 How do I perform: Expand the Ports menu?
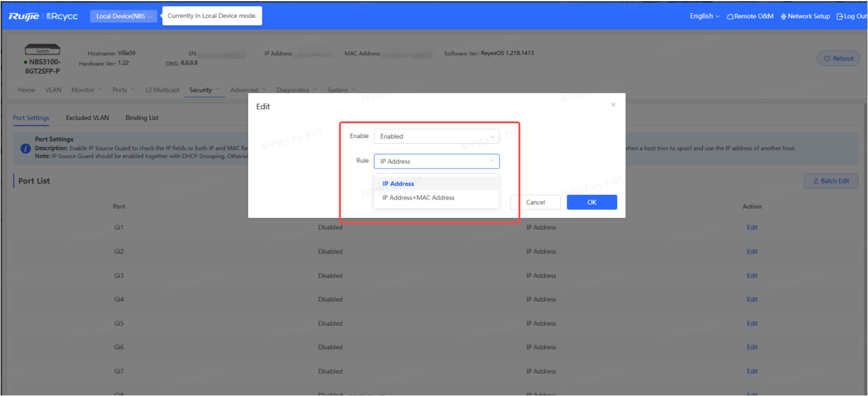click(x=124, y=90)
